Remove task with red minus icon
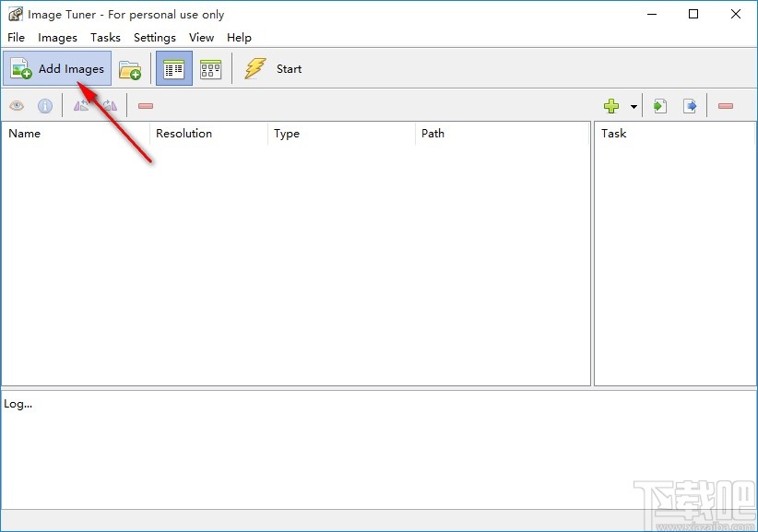 pos(726,106)
